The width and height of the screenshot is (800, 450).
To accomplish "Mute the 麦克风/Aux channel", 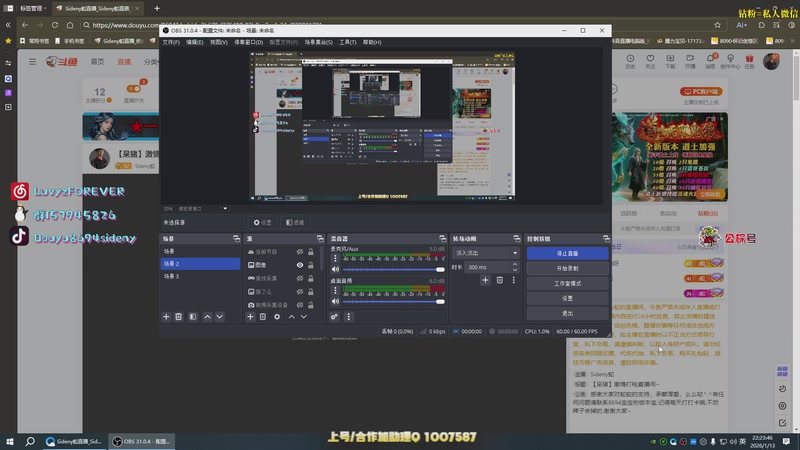I will click(x=335, y=269).
